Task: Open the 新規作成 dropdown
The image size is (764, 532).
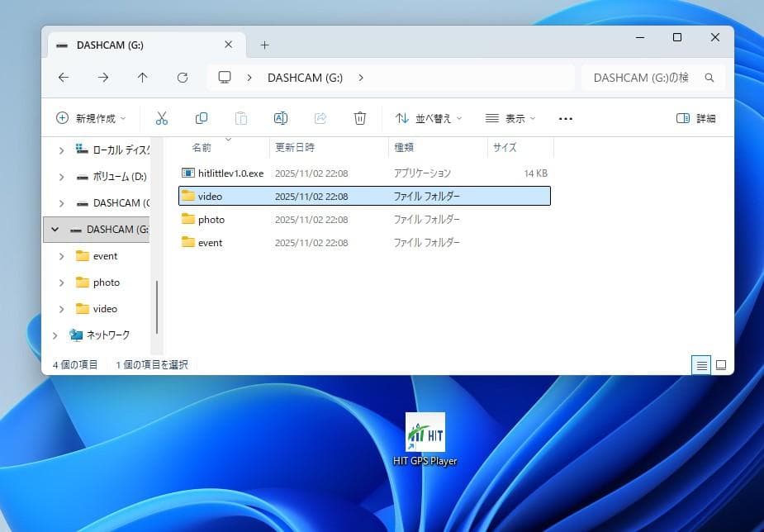Action: pos(91,118)
